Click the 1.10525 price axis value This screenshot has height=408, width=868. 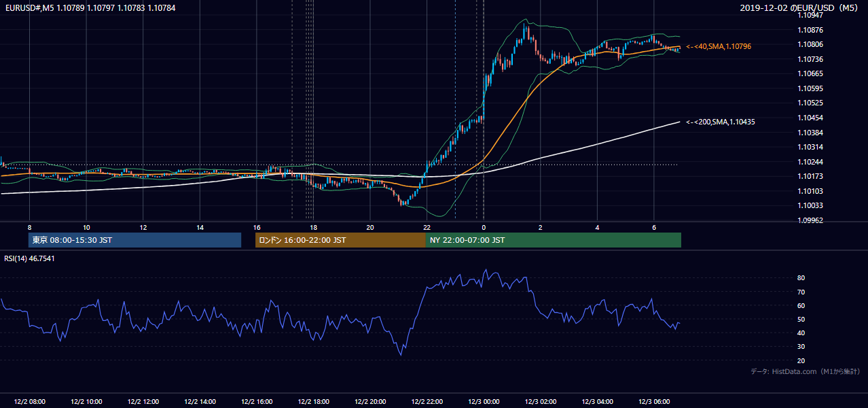click(x=810, y=103)
